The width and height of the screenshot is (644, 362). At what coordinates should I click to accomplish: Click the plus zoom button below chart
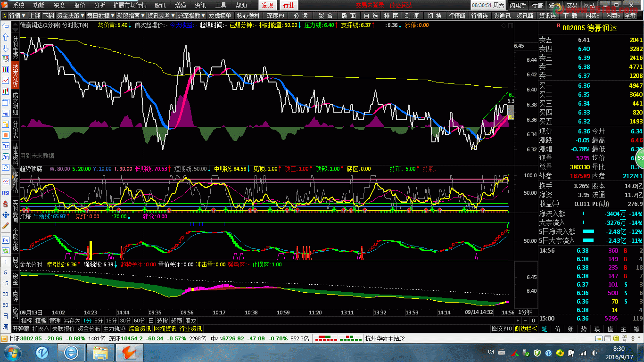pyautogui.click(x=518, y=321)
